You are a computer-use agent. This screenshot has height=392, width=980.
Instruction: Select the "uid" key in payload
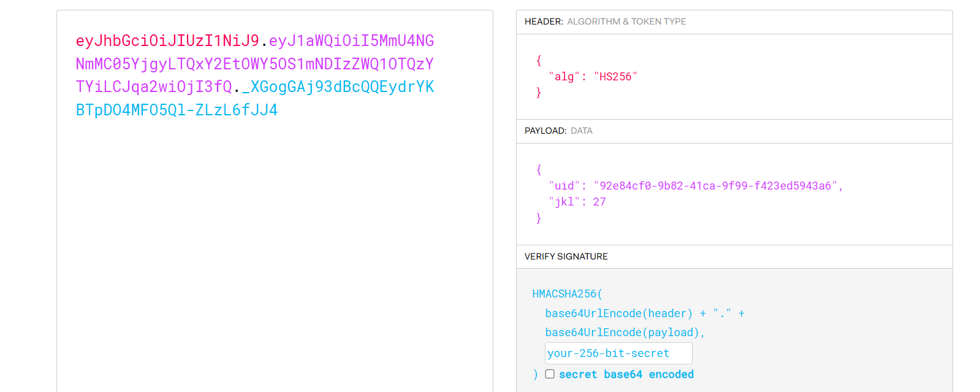coord(564,186)
